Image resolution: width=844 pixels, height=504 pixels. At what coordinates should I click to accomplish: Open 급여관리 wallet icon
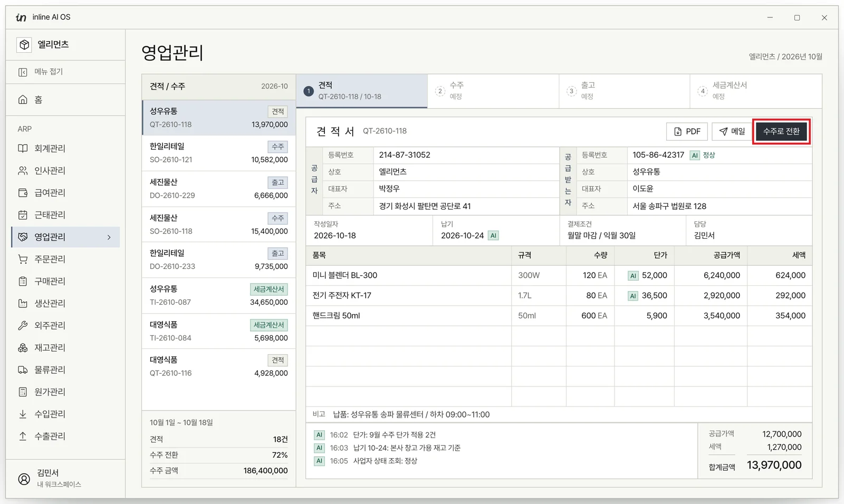pos(23,193)
